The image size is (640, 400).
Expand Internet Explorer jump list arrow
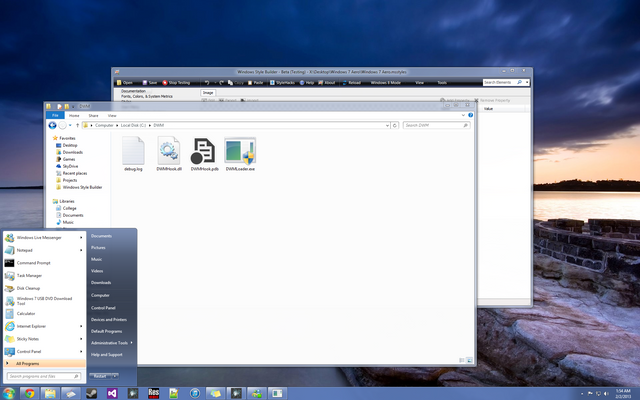click(81, 326)
